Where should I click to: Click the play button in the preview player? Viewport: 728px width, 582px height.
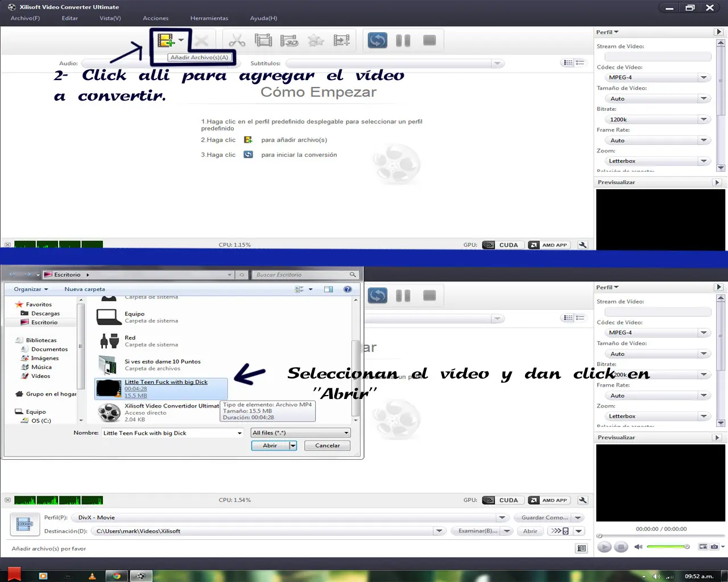[x=605, y=547]
